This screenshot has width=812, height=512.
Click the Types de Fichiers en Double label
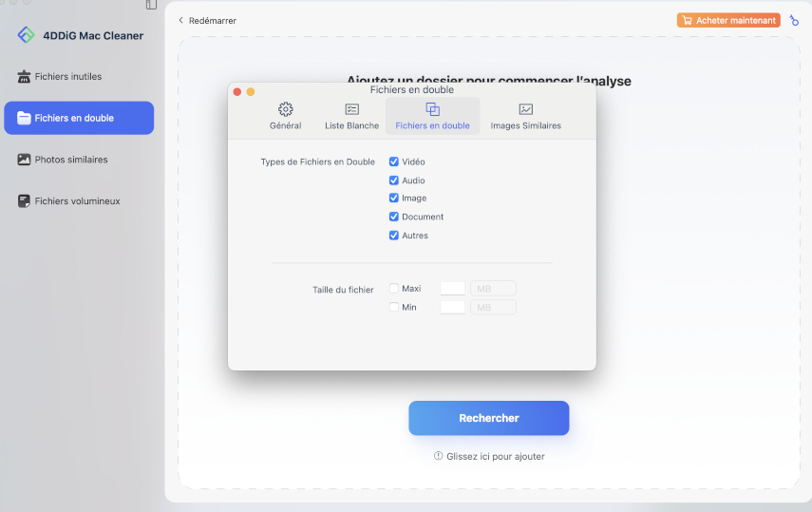pos(317,161)
